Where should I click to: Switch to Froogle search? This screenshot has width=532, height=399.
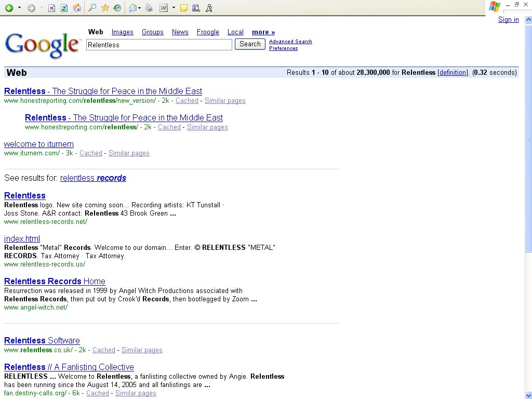(208, 32)
